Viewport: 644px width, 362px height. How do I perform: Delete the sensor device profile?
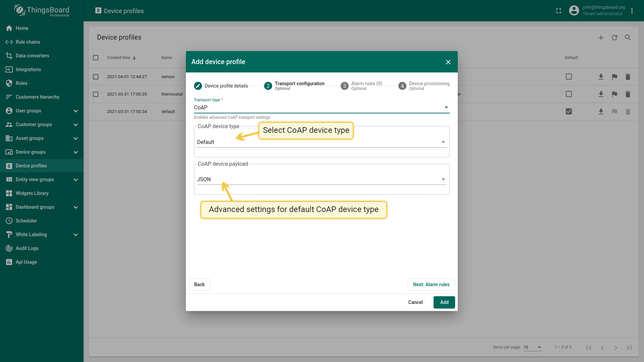click(x=628, y=77)
